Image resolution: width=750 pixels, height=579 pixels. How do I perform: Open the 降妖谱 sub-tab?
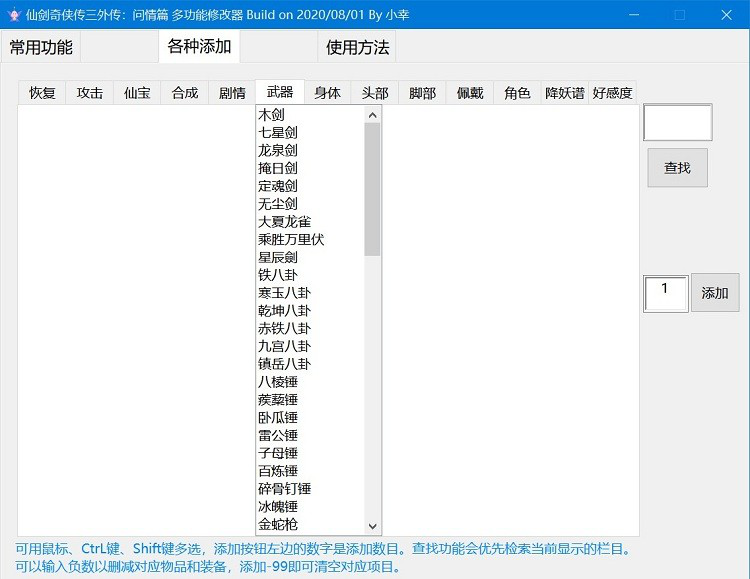[x=565, y=93]
